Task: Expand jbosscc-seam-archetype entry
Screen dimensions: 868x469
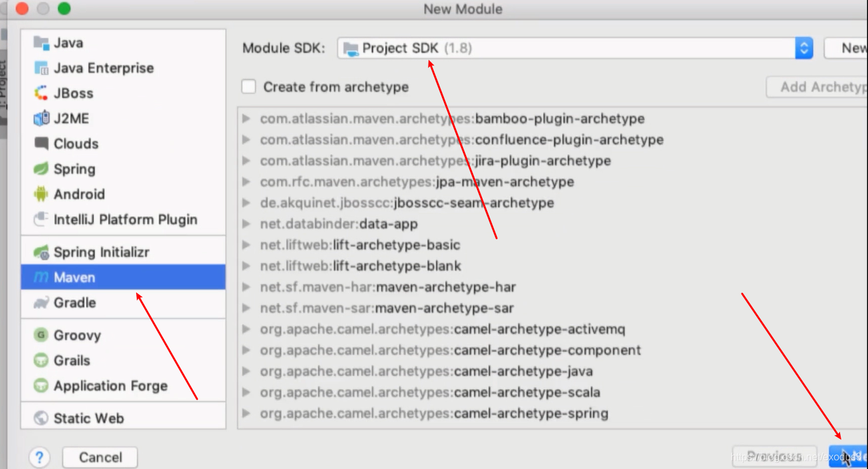Action: click(247, 203)
